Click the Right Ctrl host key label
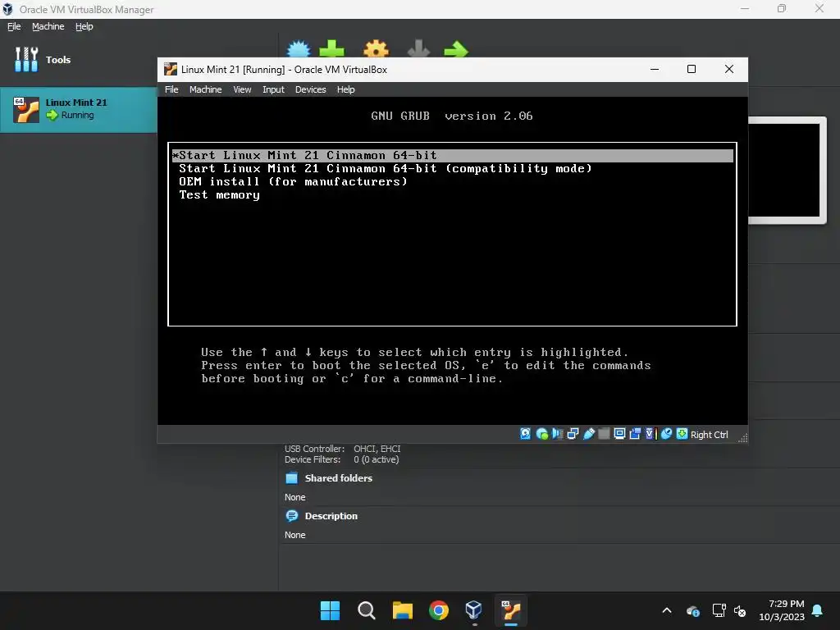840x630 pixels. [x=709, y=435]
